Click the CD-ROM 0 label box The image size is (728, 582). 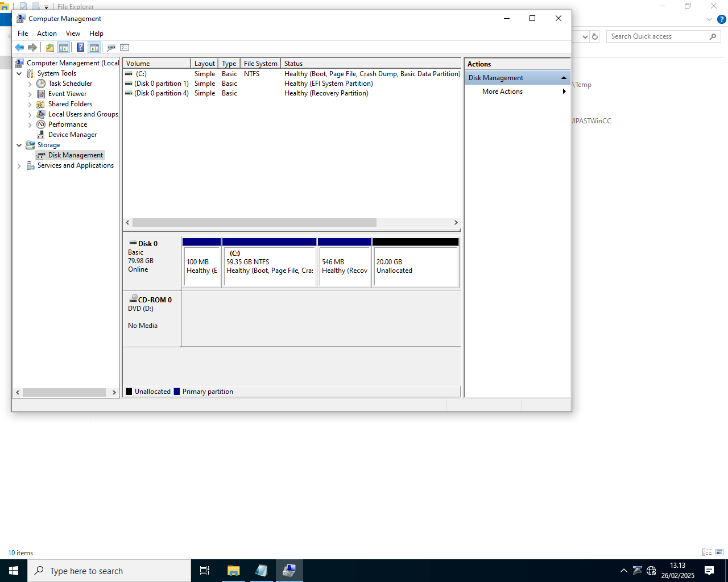tap(152, 319)
